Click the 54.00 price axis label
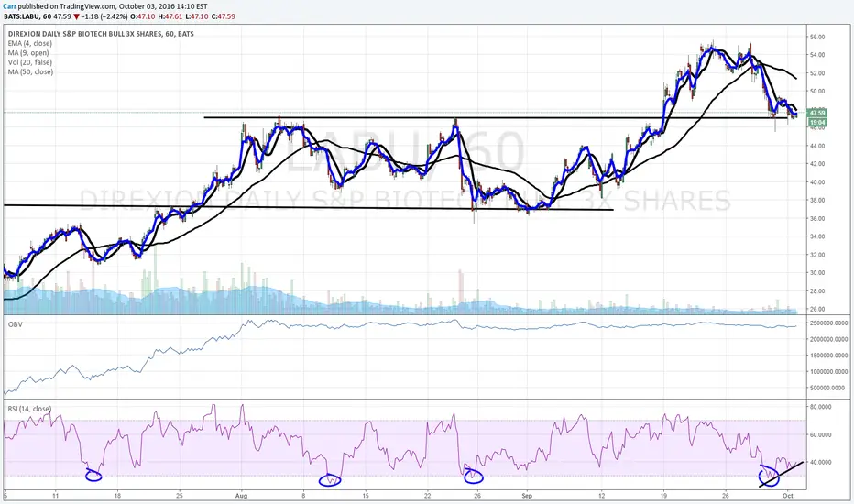The image size is (854, 504). coord(817,55)
